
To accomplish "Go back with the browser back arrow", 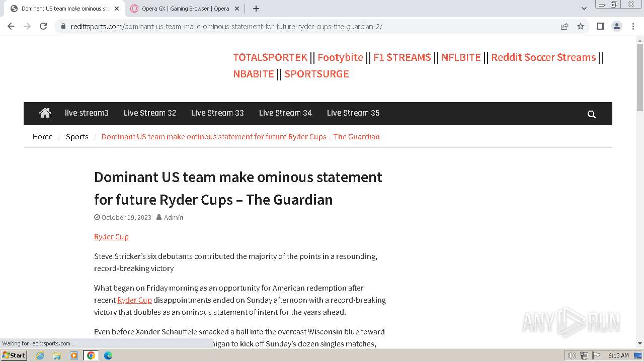I will pyautogui.click(x=11, y=26).
